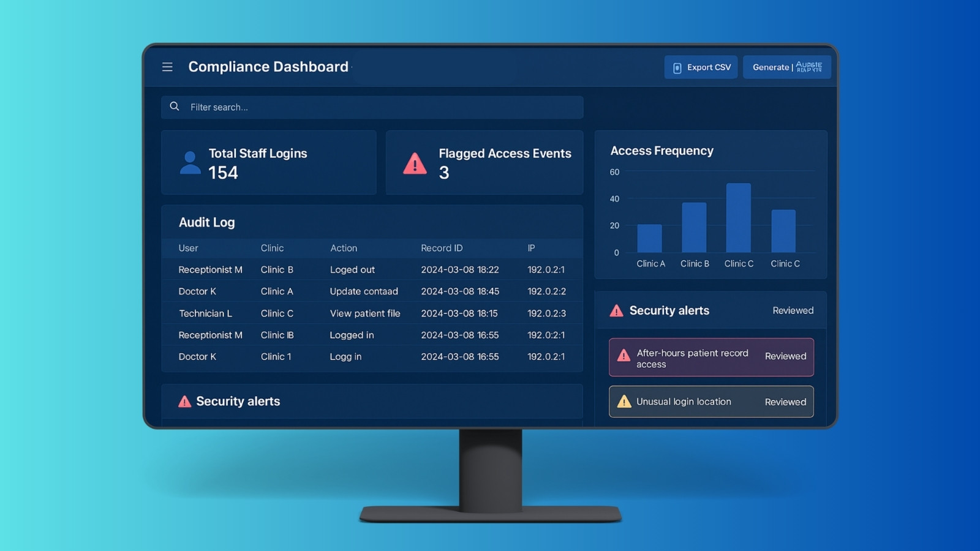Click the red warning icon in Flagged Access Events
Viewport: 980px width, 551px height.
tap(415, 163)
